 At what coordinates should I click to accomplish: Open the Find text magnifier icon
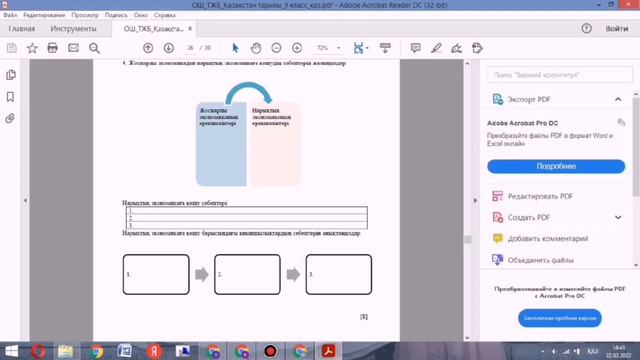point(94,48)
